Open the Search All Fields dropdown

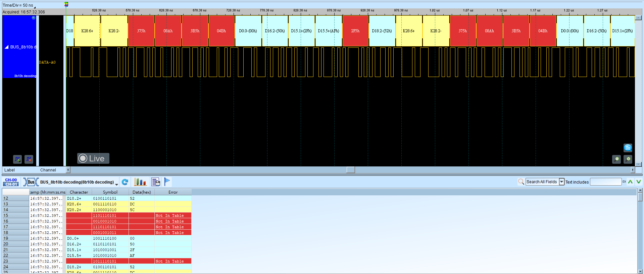(x=561, y=182)
